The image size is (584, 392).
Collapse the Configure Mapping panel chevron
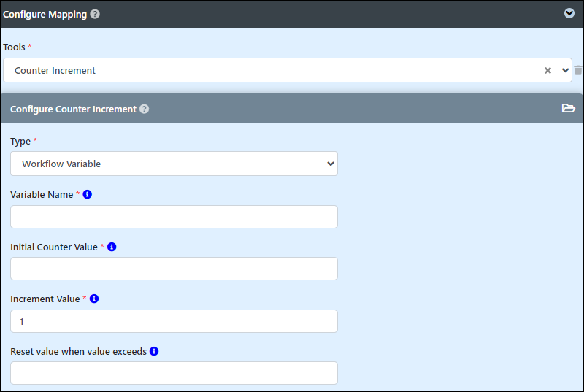tap(569, 13)
